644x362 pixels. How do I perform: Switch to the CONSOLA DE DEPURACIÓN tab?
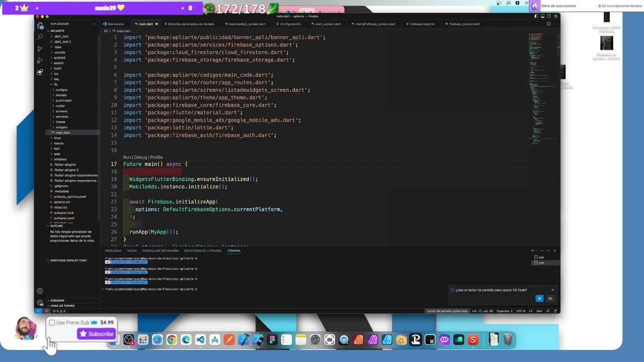160,250
